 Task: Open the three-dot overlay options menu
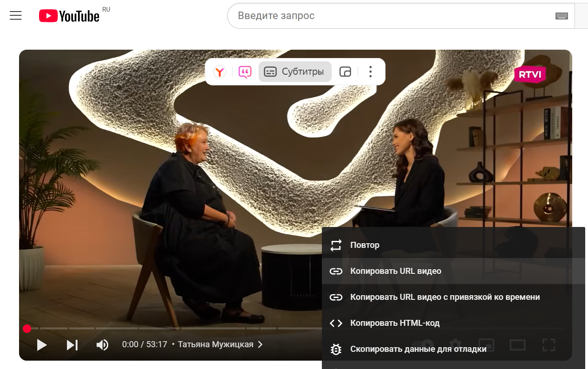point(370,72)
